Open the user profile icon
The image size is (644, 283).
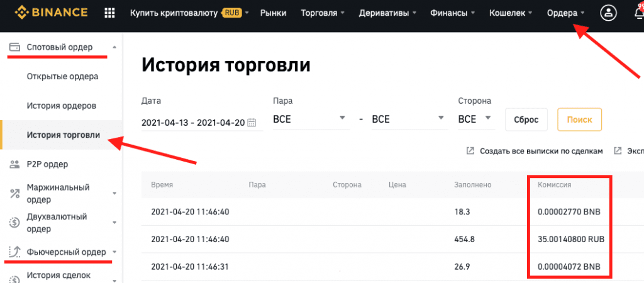tap(608, 13)
